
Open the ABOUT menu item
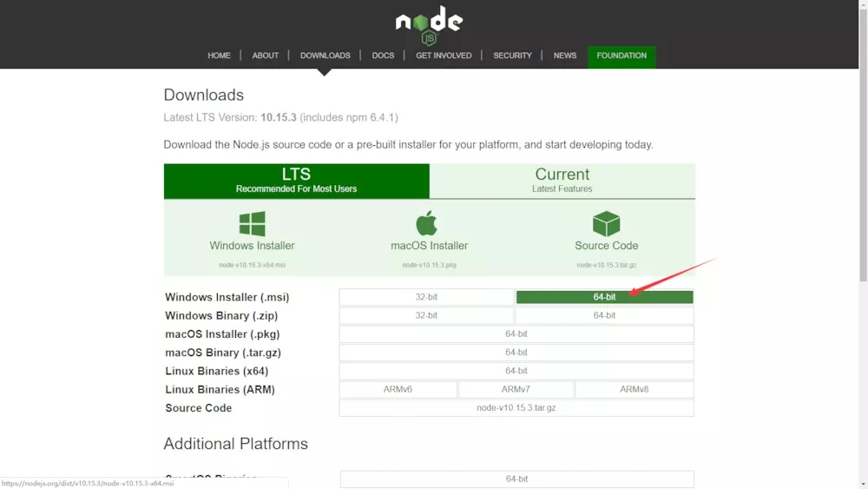[265, 56]
